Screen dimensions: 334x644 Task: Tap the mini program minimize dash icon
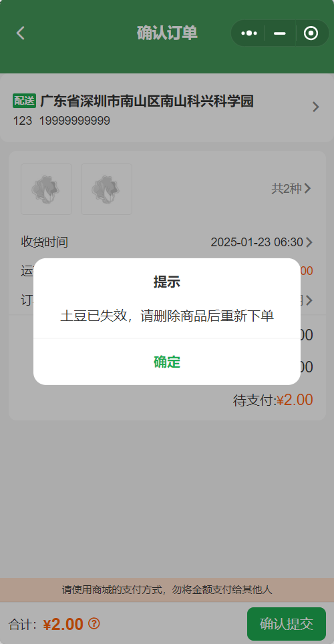click(x=280, y=33)
